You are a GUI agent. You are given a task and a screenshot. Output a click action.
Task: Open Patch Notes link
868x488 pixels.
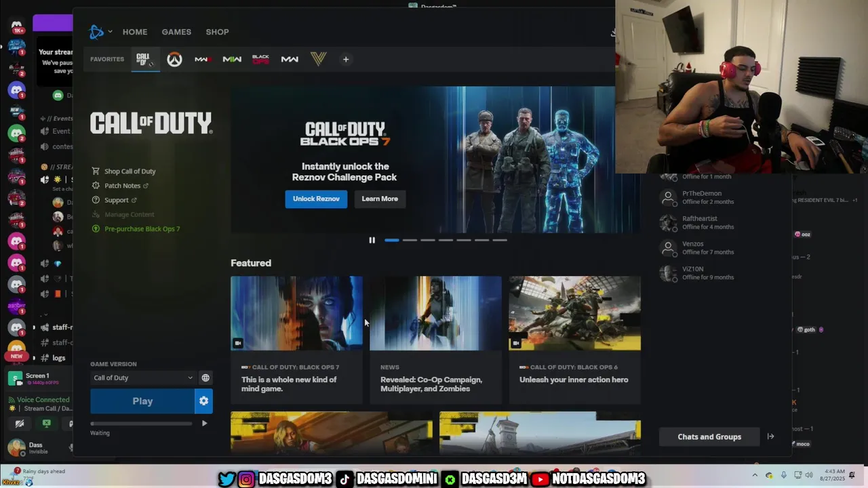click(x=120, y=186)
